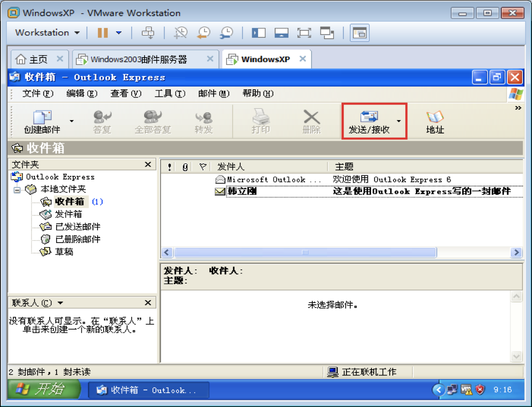Screen dimensions: 532x407
Task: Click the Create Mail (创建邮件) toolbar icon
Action: (x=42, y=122)
